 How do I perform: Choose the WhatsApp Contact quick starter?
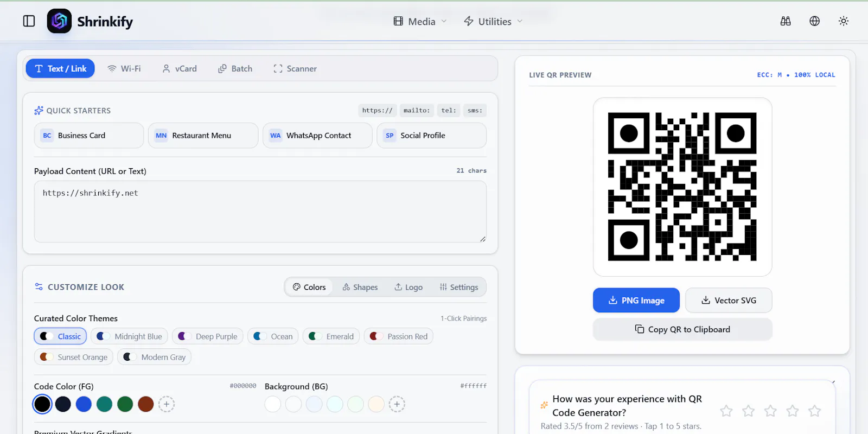point(317,136)
